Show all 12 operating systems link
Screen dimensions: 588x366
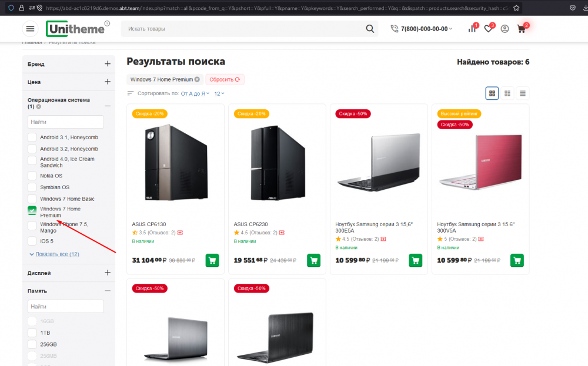[56, 254]
